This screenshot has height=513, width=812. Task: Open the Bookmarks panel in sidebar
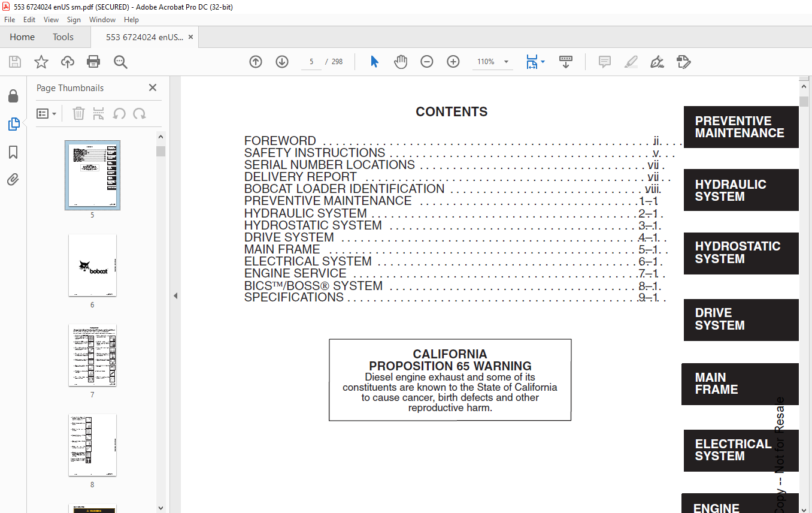point(13,152)
